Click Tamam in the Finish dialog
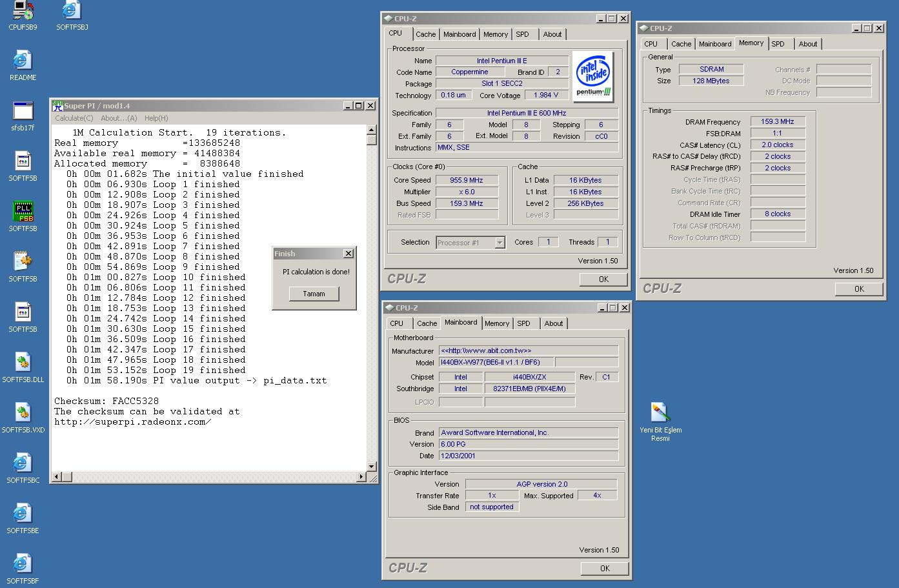 point(314,294)
